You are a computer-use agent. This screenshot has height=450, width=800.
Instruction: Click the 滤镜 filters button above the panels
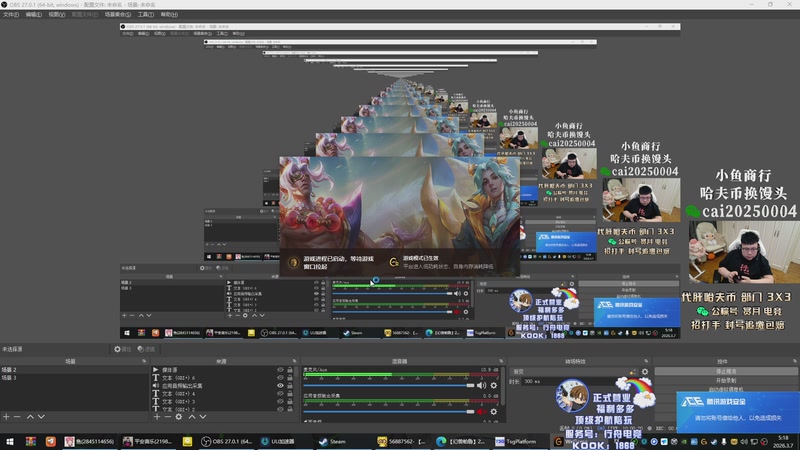click(146, 349)
